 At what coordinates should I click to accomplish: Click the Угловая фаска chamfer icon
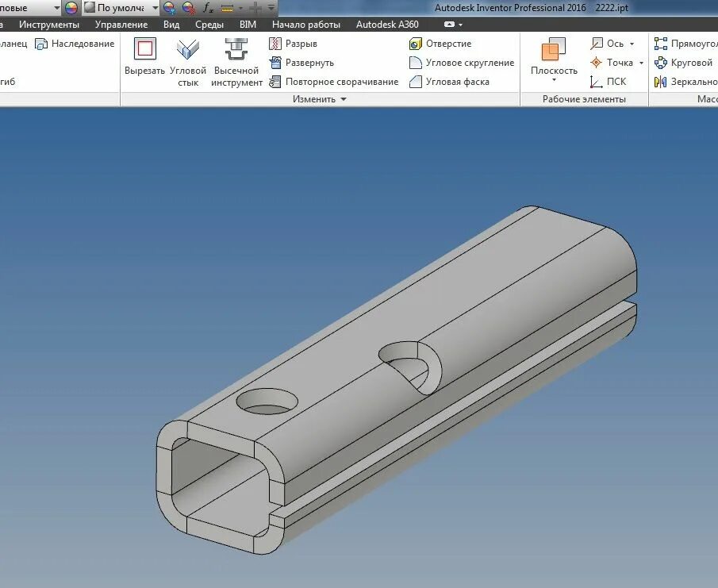click(415, 82)
